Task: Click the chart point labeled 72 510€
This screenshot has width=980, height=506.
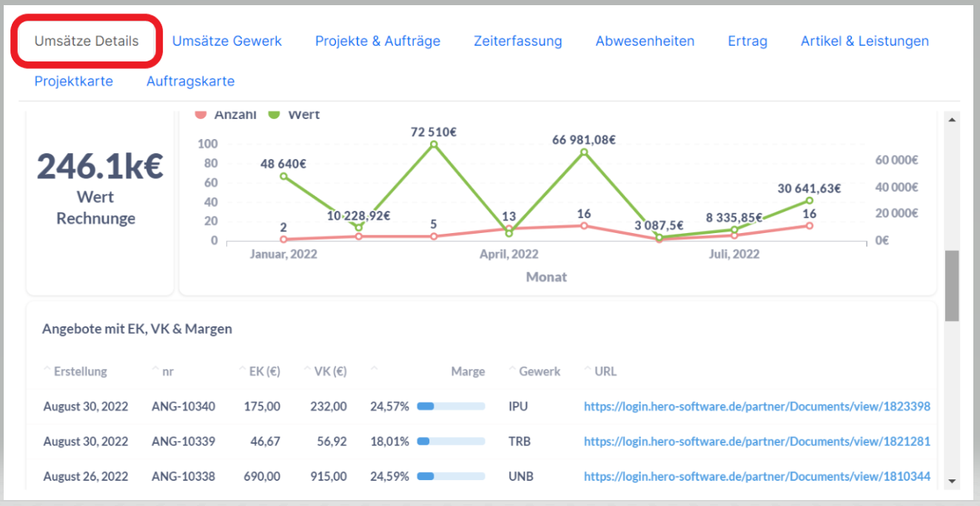Action: coord(434,144)
